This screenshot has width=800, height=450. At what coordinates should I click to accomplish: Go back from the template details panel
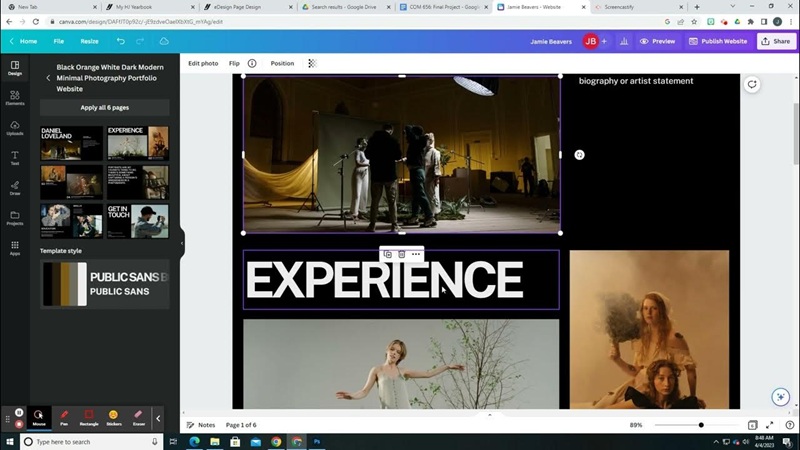(x=48, y=78)
